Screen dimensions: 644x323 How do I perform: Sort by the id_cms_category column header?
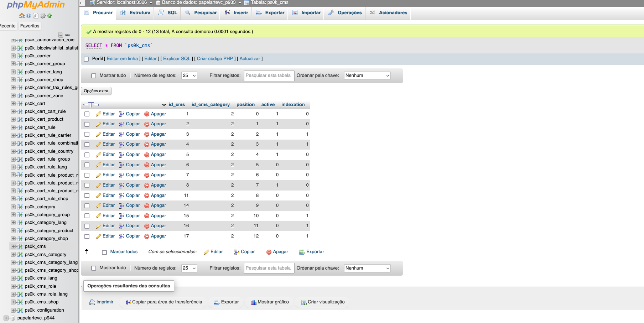pyautogui.click(x=211, y=105)
